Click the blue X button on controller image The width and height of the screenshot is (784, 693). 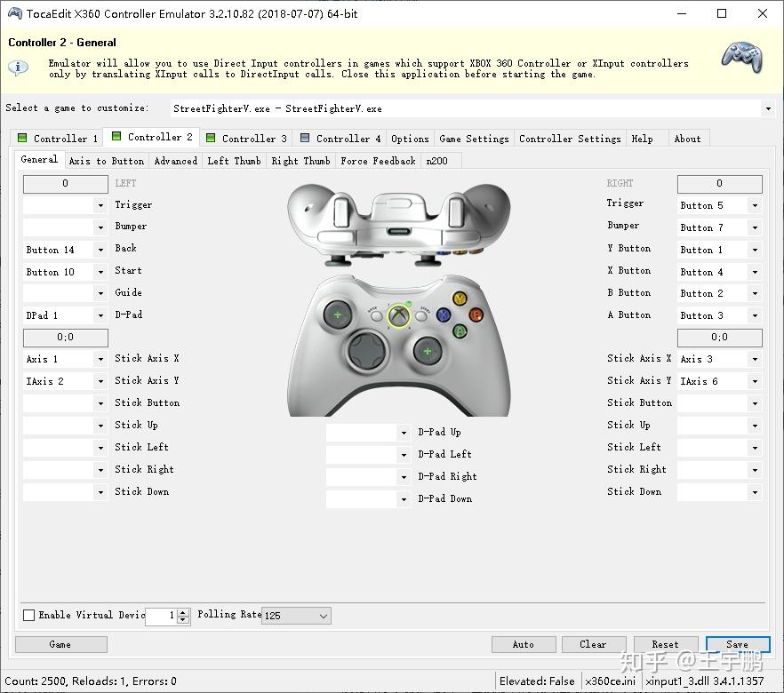444,315
